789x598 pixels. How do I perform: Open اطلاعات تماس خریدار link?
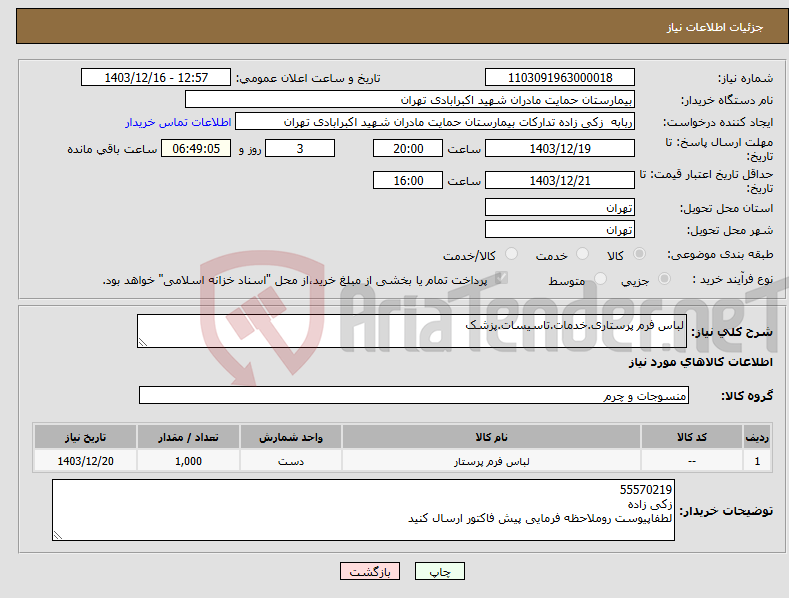[x=178, y=122]
